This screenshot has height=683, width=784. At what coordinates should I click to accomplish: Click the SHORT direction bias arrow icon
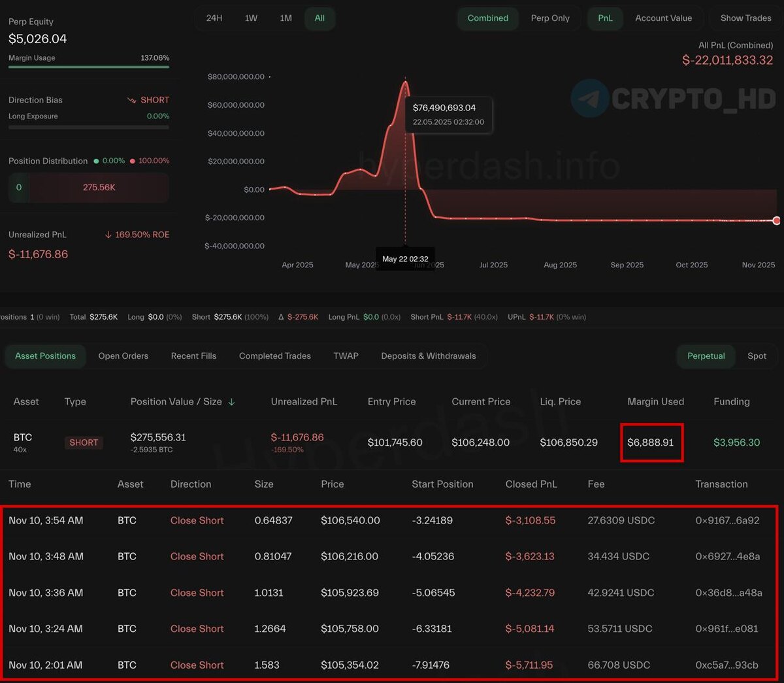(131, 100)
